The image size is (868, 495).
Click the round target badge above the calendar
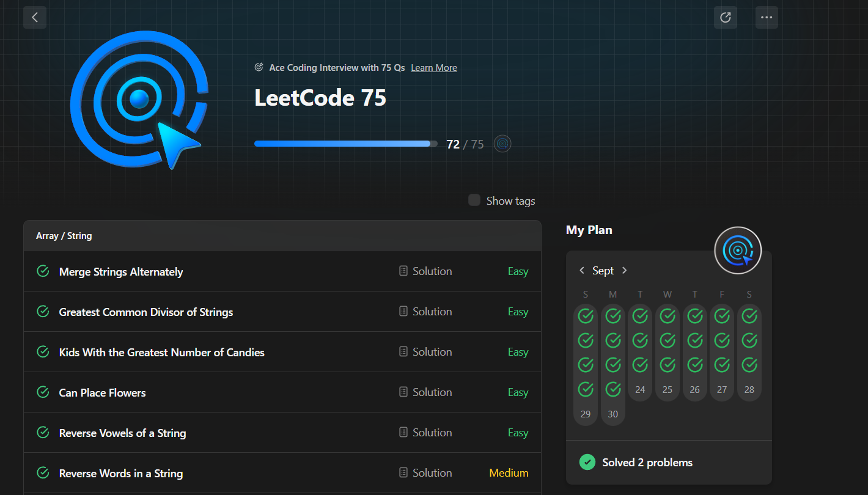click(x=738, y=251)
